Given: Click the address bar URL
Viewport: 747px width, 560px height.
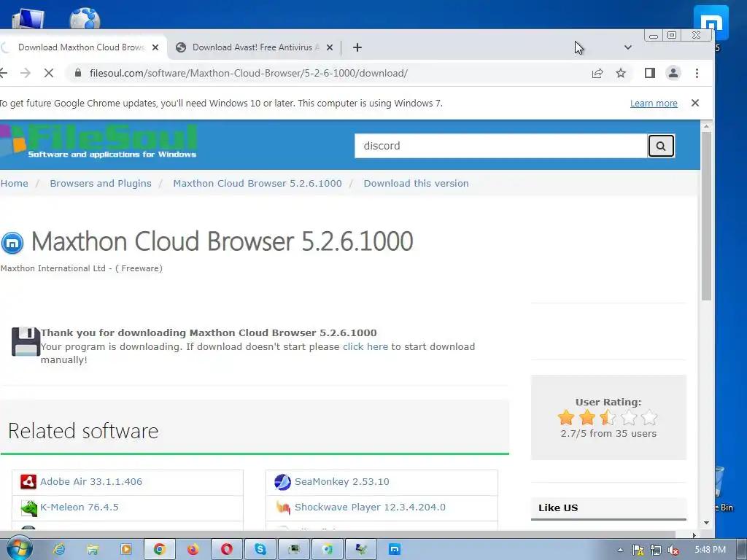Looking at the screenshot, I should coord(249,73).
